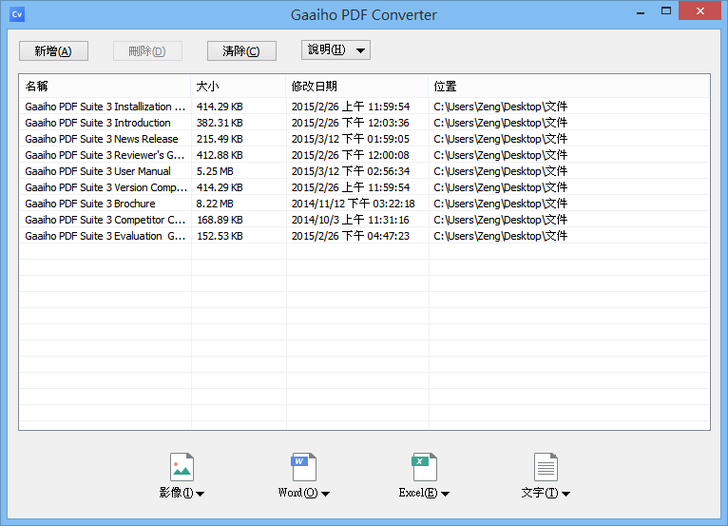Click the Word document conversion icon

(x=304, y=467)
